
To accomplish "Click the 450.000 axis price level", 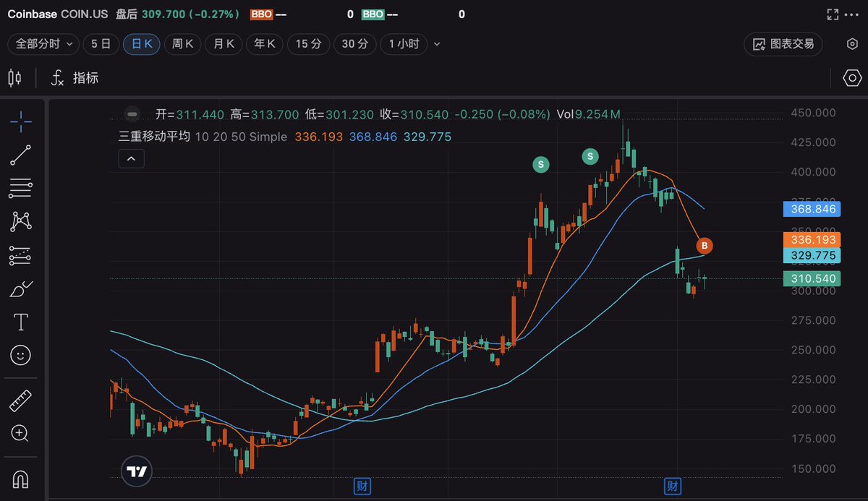I will [x=814, y=113].
